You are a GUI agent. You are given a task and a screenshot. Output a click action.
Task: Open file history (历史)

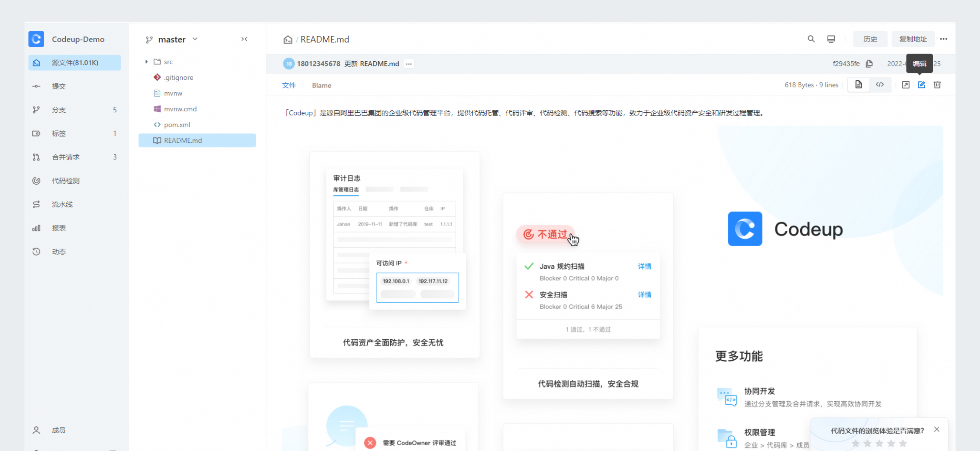(870, 39)
